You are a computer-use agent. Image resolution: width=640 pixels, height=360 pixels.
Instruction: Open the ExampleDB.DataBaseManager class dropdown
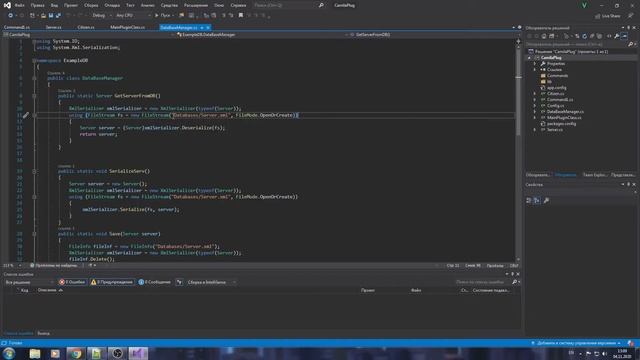261,35
